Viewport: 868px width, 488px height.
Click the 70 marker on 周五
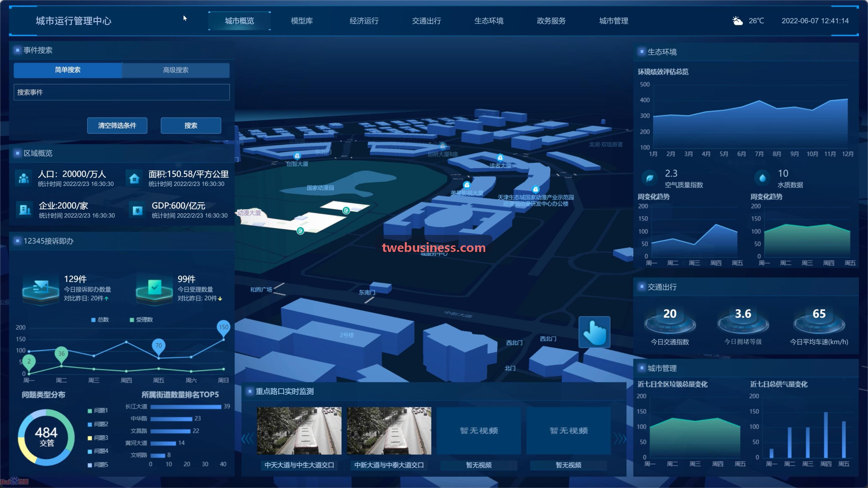(x=158, y=347)
